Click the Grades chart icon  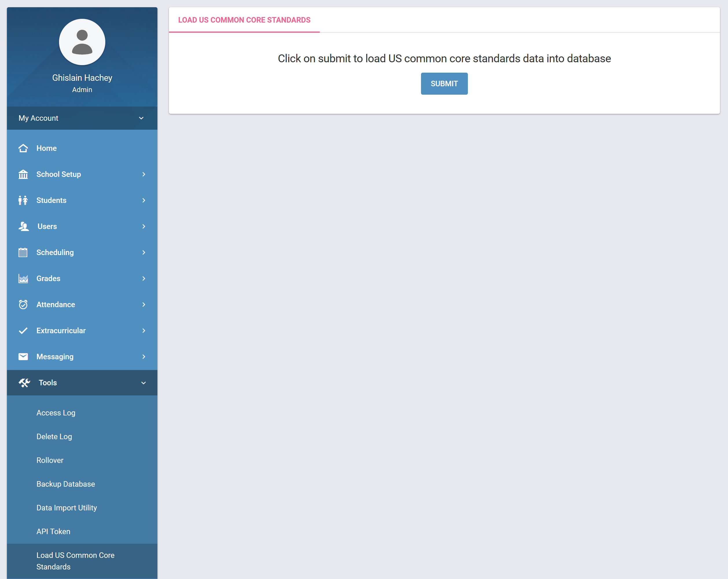click(x=23, y=278)
